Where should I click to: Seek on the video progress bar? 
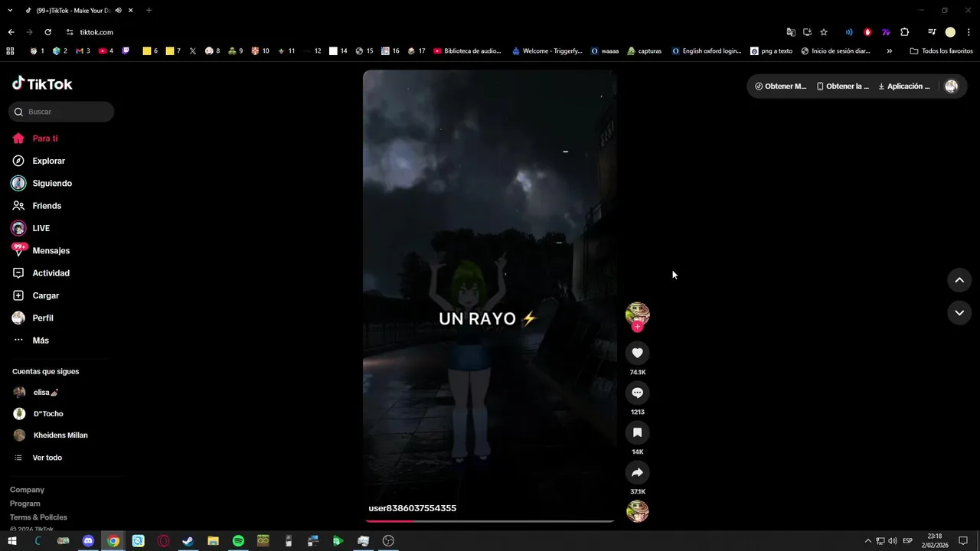(489, 520)
